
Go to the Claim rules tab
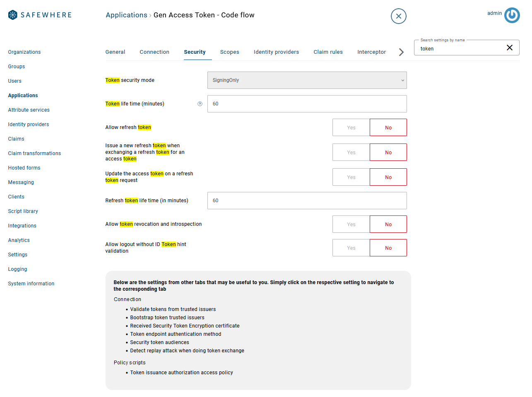click(x=328, y=52)
